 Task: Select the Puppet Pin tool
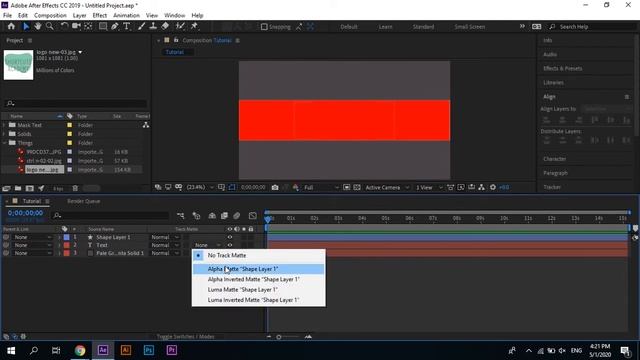(x=194, y=27)
